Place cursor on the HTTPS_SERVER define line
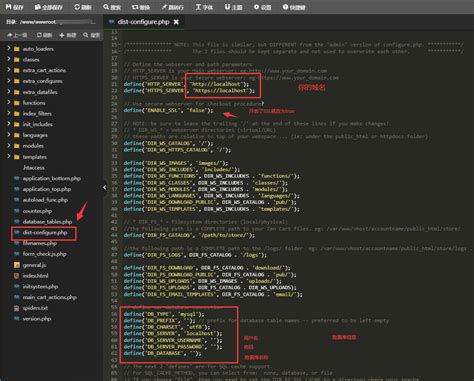Viewport: 474px width, 381px height. coord(189,91)
